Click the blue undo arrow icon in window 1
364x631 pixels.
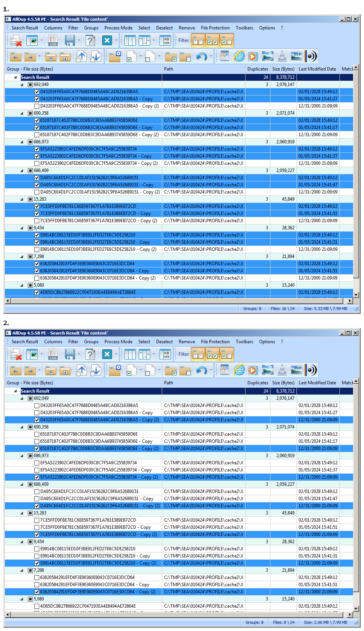(202, 57)
